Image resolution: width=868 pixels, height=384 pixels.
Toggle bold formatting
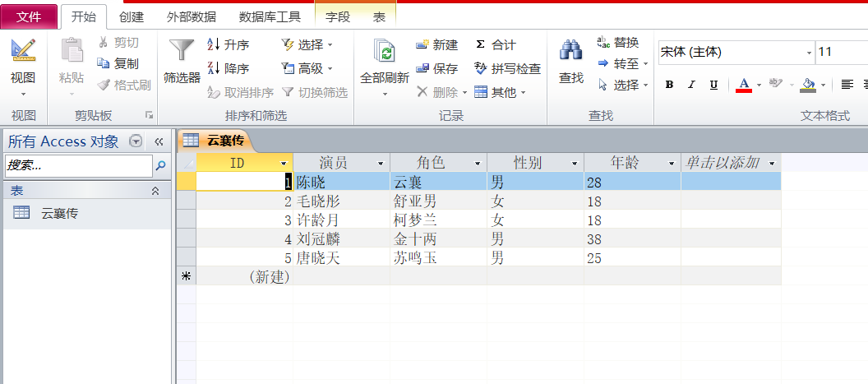coord(669,85)
